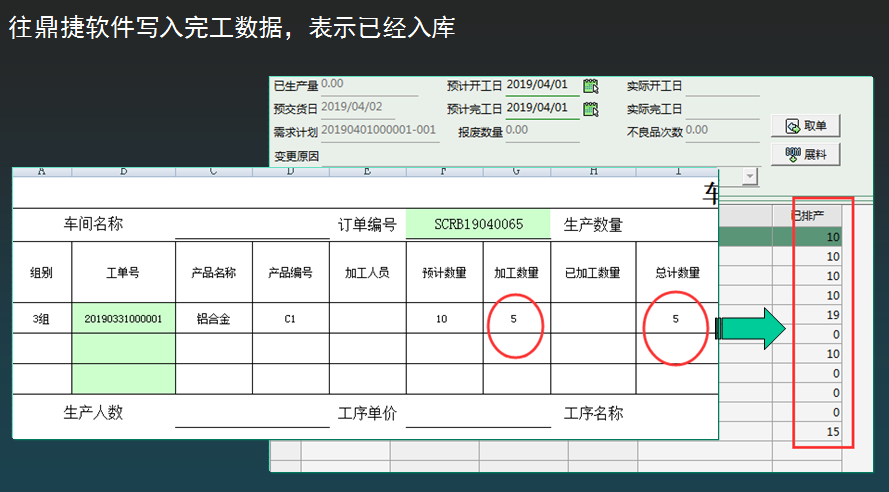Viewport: 889px width, 492px height.
Task: Click the 铝合金 product name cell
Action: tap(214, 319)
